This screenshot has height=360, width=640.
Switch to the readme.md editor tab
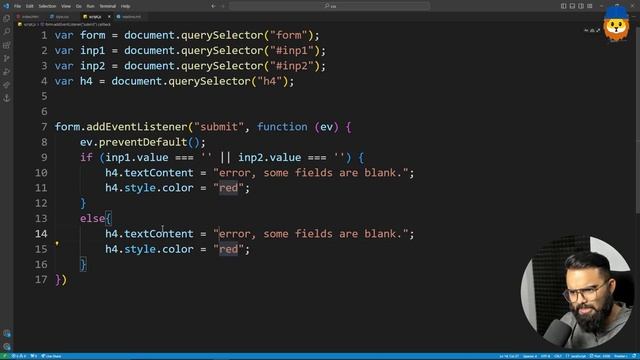tap(130, 17)
